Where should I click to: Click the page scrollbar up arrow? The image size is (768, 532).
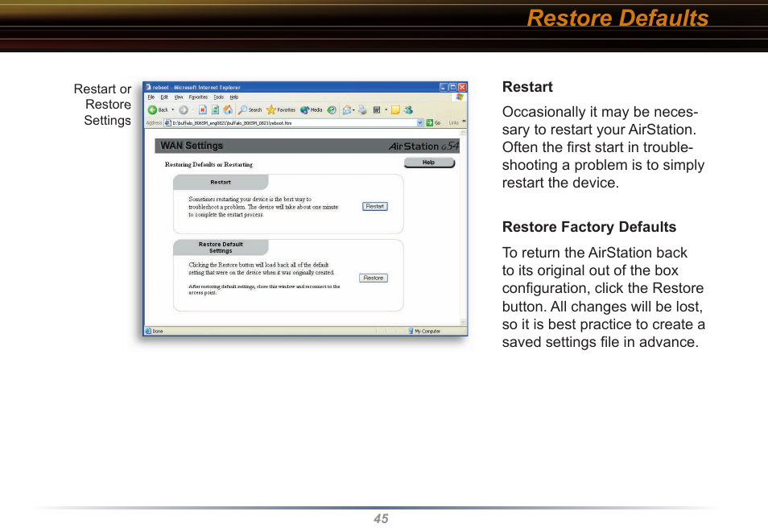[x=464, y=132]
